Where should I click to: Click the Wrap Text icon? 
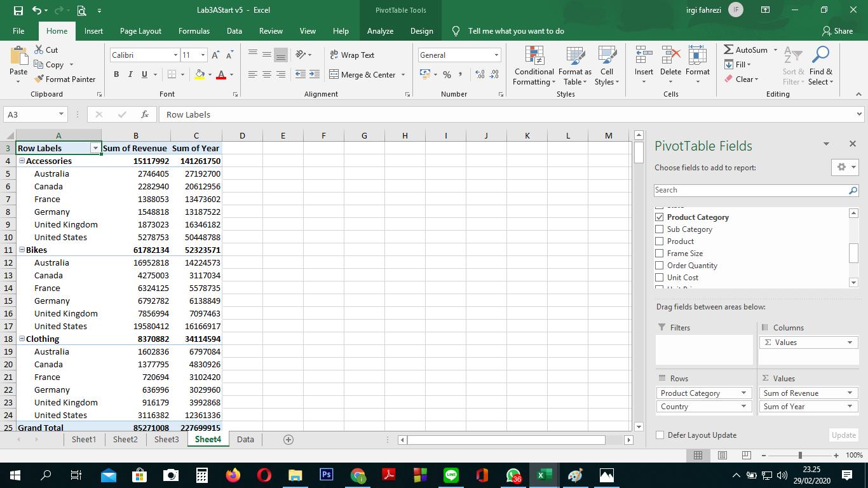pyautogui.click(x=334, y=55)
